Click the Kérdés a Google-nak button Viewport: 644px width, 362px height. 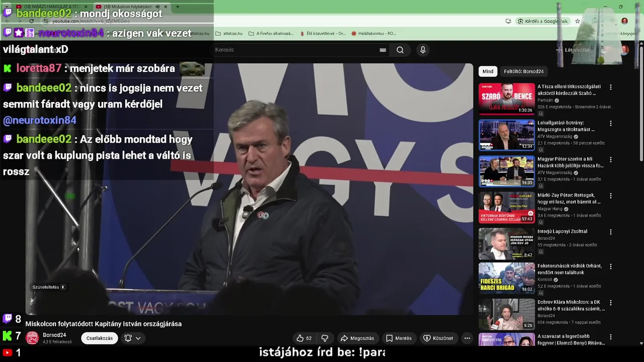coord(543,21)
